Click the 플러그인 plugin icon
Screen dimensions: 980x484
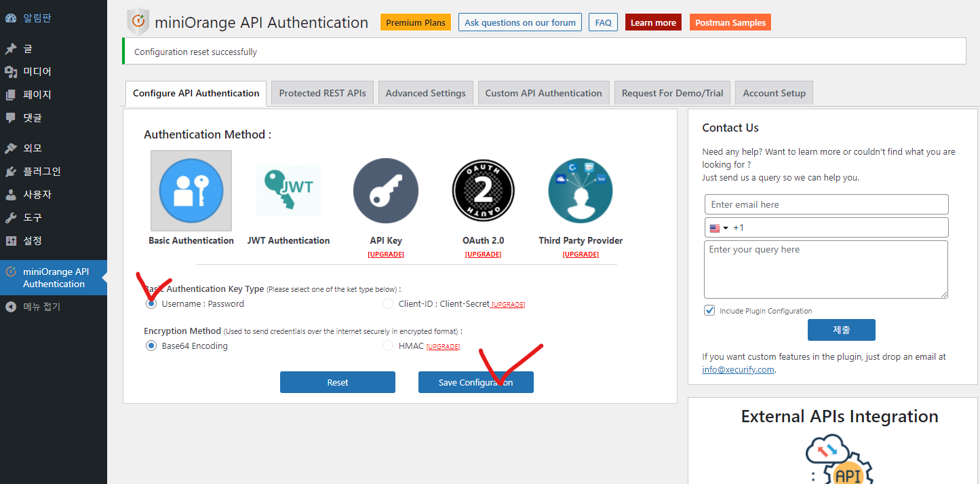pyautogui.click(x=11, y=171)
